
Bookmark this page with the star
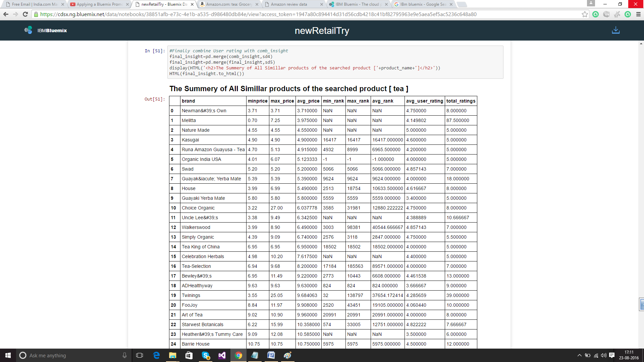585,14
